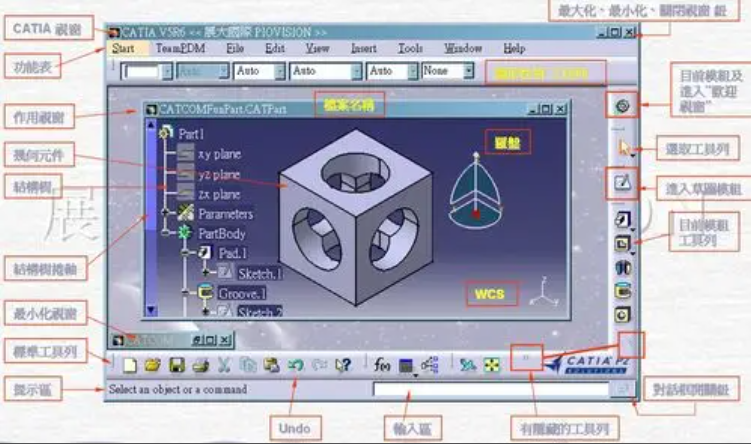Expand the Sketch.1 tree node
This screenshot has height=444, width=751.
206,272
